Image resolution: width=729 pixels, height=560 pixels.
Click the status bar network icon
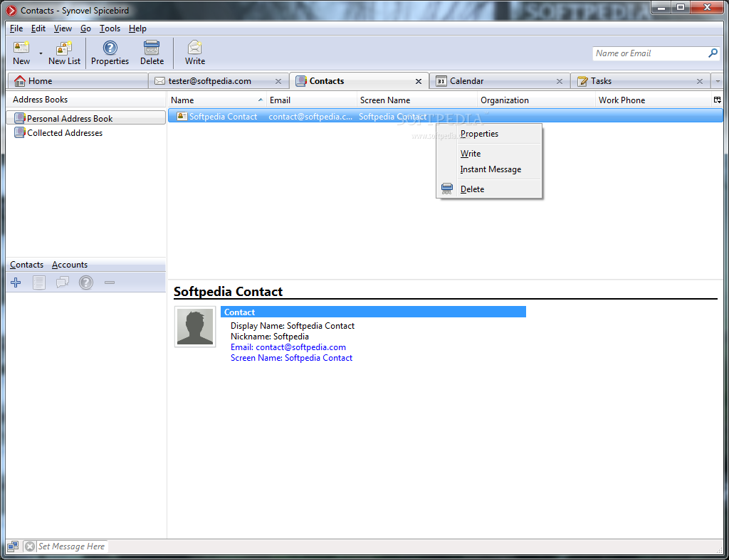tap(13, 546)
